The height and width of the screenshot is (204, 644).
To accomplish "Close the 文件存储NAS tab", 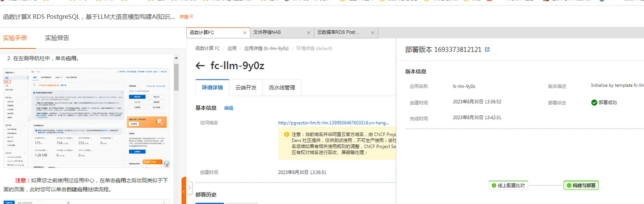I will (x=309, y=33).
